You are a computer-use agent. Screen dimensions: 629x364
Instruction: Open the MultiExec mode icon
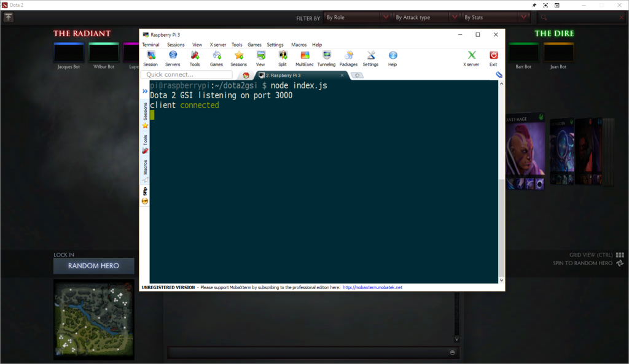[305, 56]
